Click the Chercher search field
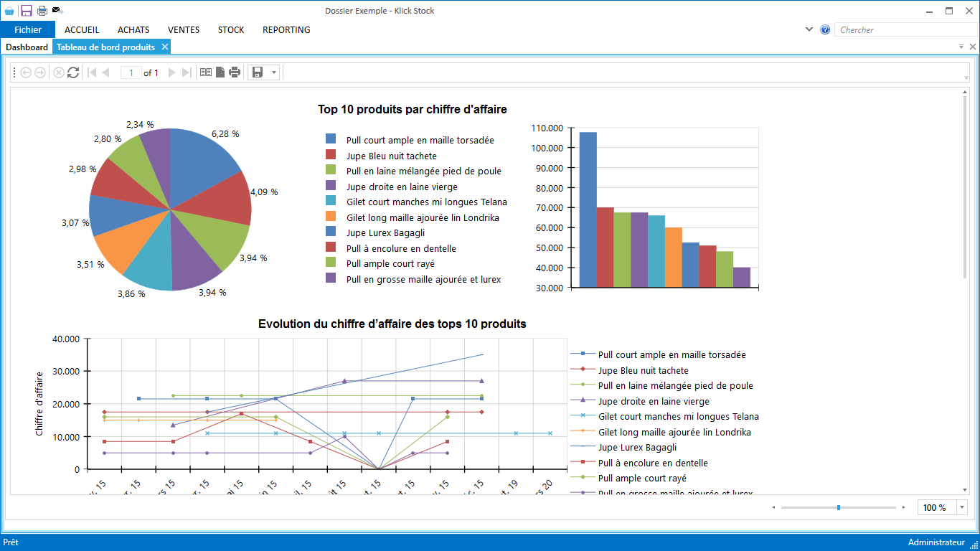This screenshot has width=980, height=551. pyautogui.click(x=904, y=30)
